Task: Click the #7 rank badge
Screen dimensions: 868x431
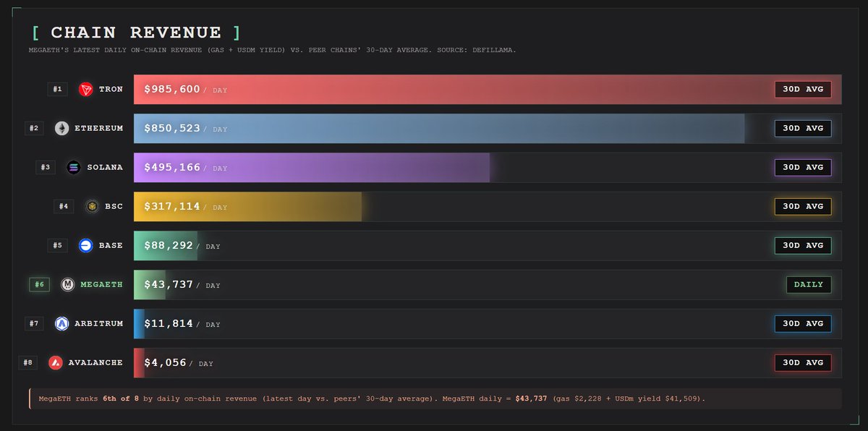Action: tap(34, 324)
